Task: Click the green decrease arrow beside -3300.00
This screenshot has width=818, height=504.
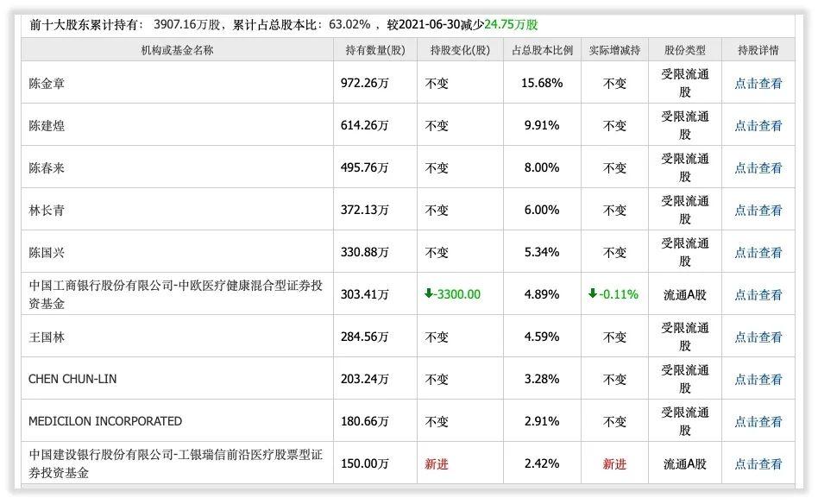Action: click(x=429, y=293)
